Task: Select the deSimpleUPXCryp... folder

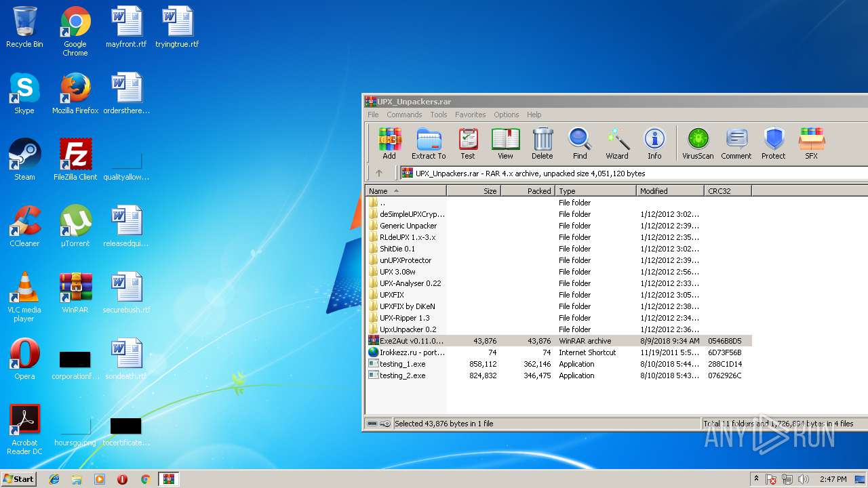Action: [x=558, y=214]
